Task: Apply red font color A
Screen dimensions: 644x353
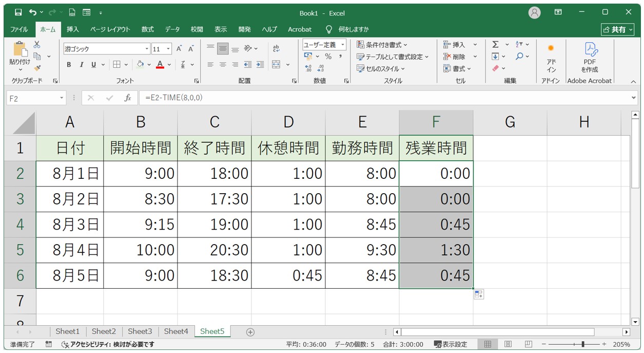Action: 160,65
